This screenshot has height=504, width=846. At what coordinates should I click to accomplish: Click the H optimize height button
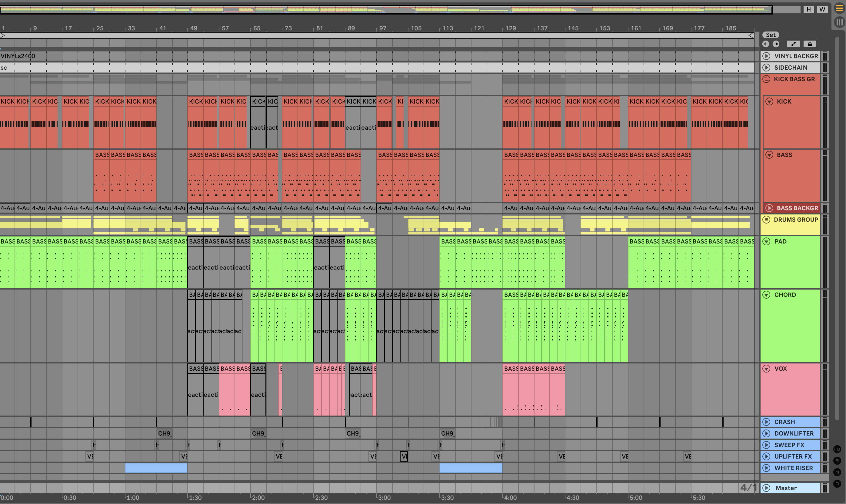[x=809, y=9]
